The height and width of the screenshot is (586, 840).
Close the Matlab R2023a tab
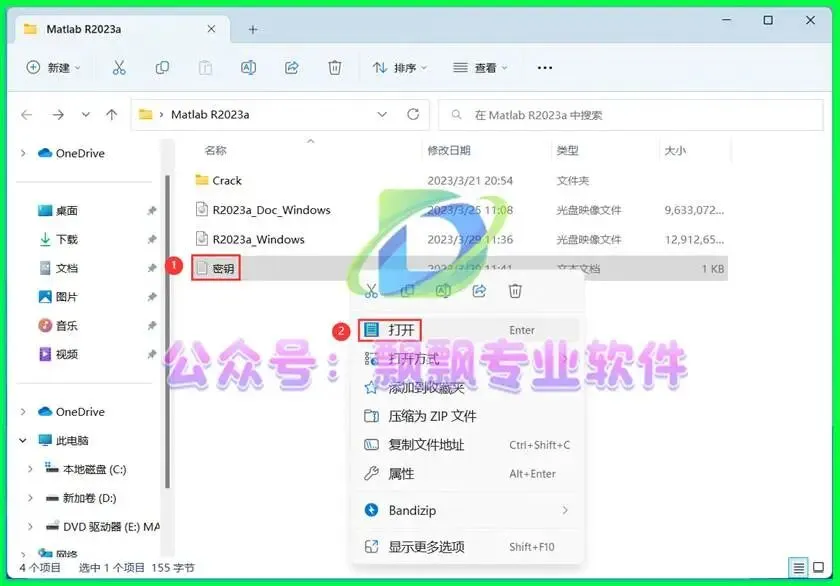[x=212, y=29]
